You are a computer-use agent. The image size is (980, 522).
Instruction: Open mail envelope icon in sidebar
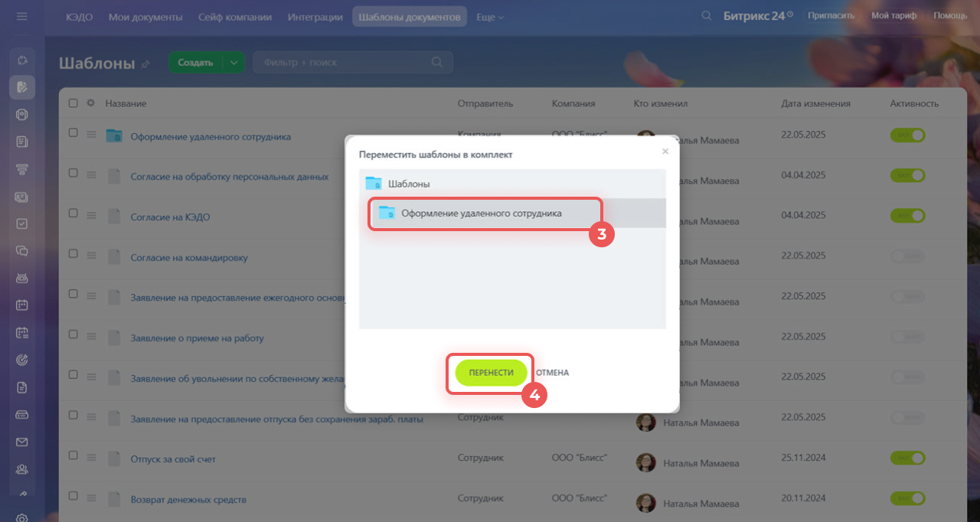coord(22,442)
